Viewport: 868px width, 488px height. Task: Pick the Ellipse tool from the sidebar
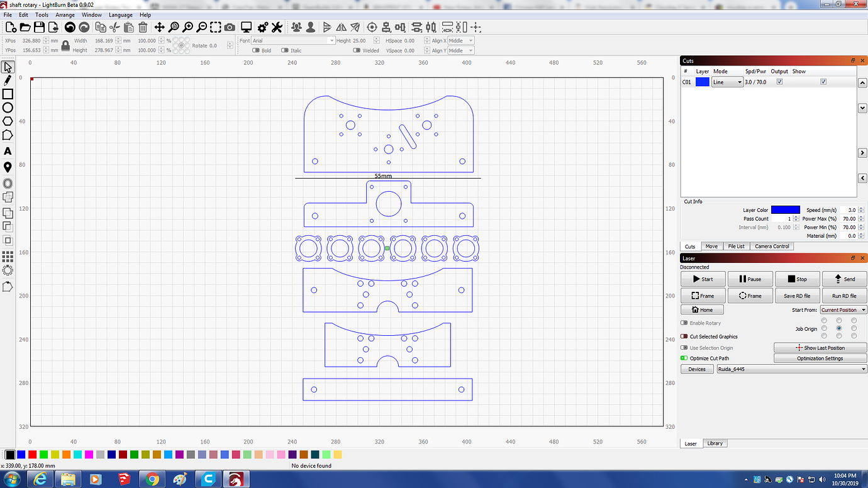pyautogui.click(x=8, y=108)
